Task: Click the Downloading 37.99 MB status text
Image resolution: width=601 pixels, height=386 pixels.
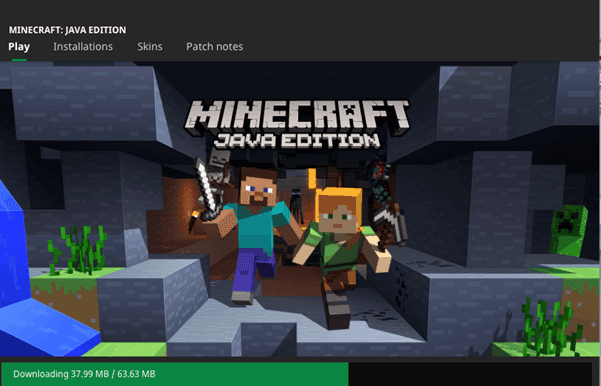Action: (84, 374)
